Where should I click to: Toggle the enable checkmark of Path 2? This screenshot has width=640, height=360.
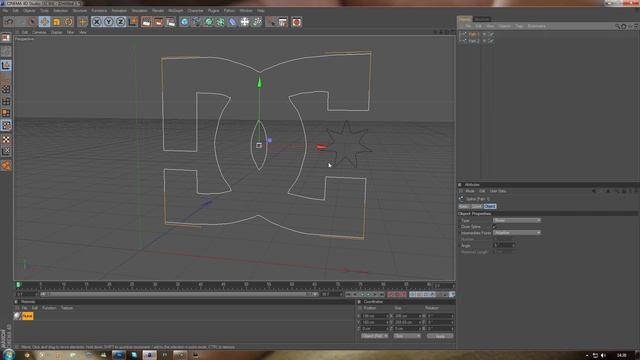pyautogui.click(x=491, y=41)
